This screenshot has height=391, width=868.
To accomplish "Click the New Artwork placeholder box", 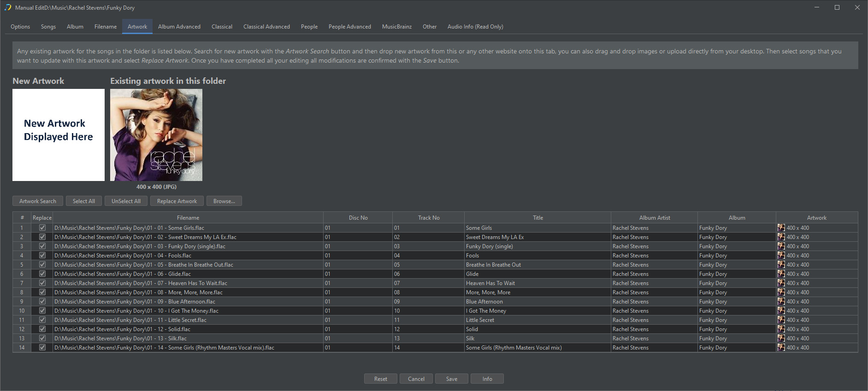I will tap(59, 135).
